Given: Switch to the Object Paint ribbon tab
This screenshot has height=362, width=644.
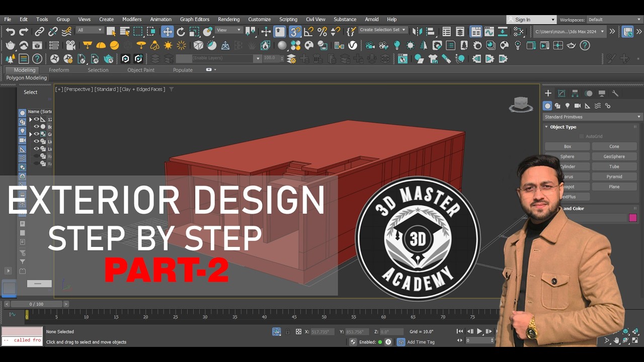Looking at the screenshot, I should pyautogui.click(x=141, y=70).
